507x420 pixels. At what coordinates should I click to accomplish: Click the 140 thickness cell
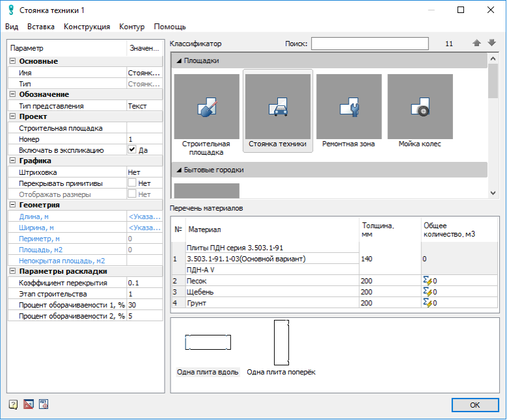click(390, 259)
